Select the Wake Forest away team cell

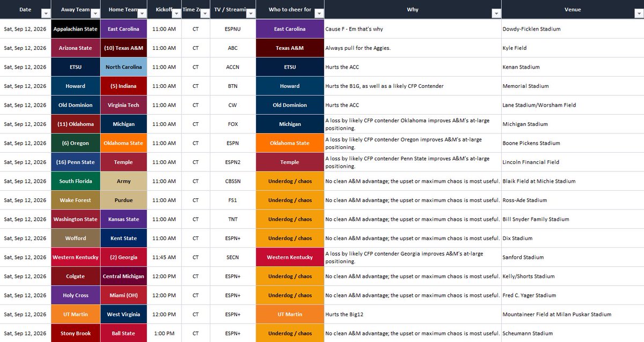point(76,200)
